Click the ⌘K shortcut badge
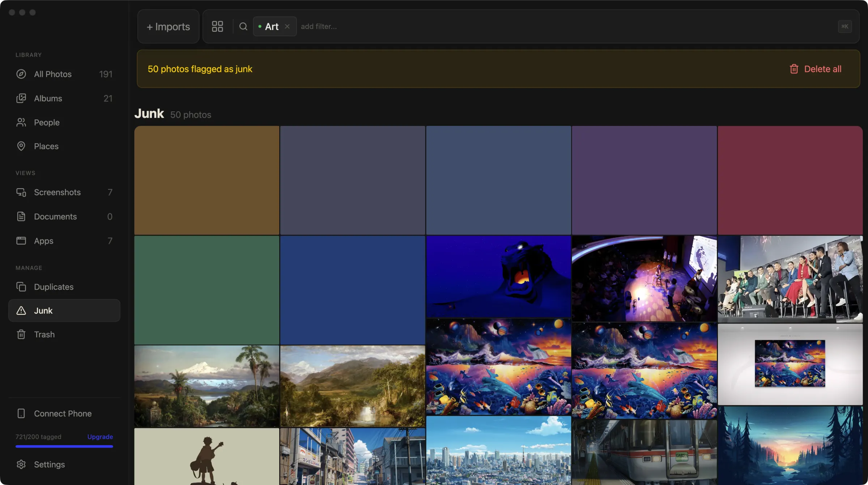868x485 pixels. 845,26
